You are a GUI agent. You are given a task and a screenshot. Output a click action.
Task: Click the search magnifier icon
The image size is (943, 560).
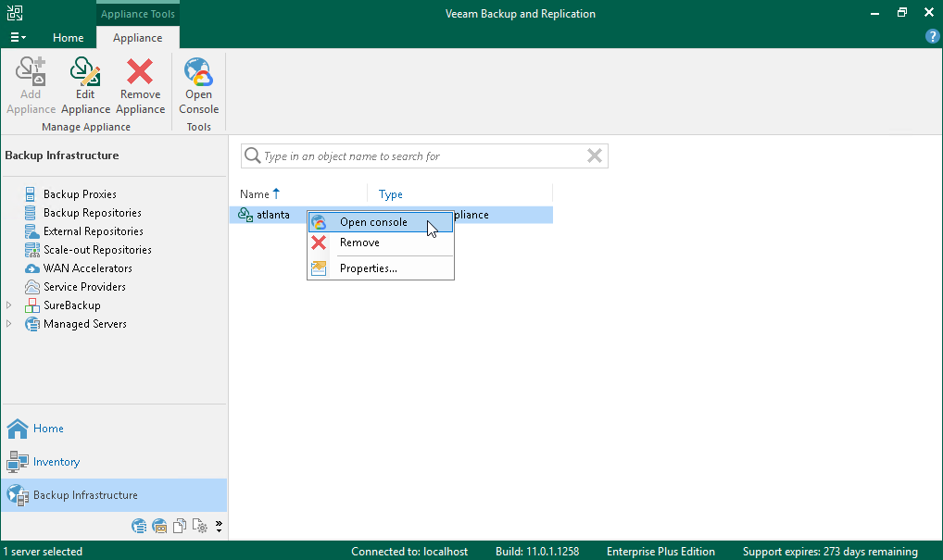(x=253, y=156)
